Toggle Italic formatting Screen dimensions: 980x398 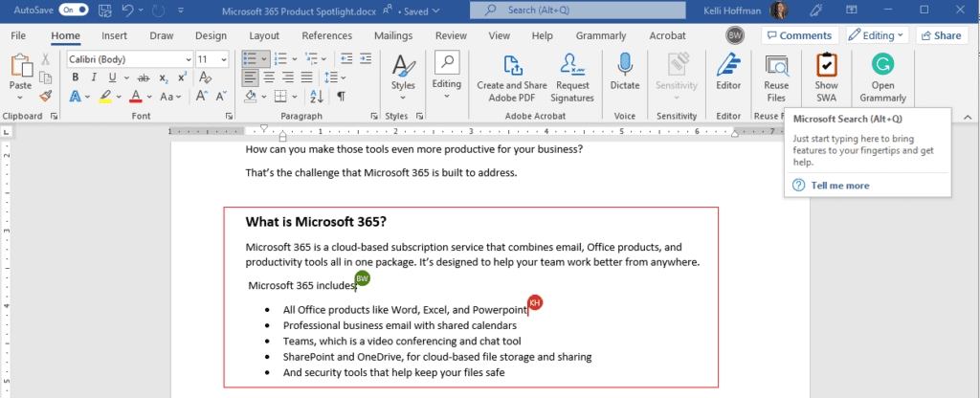click(94, 77)
